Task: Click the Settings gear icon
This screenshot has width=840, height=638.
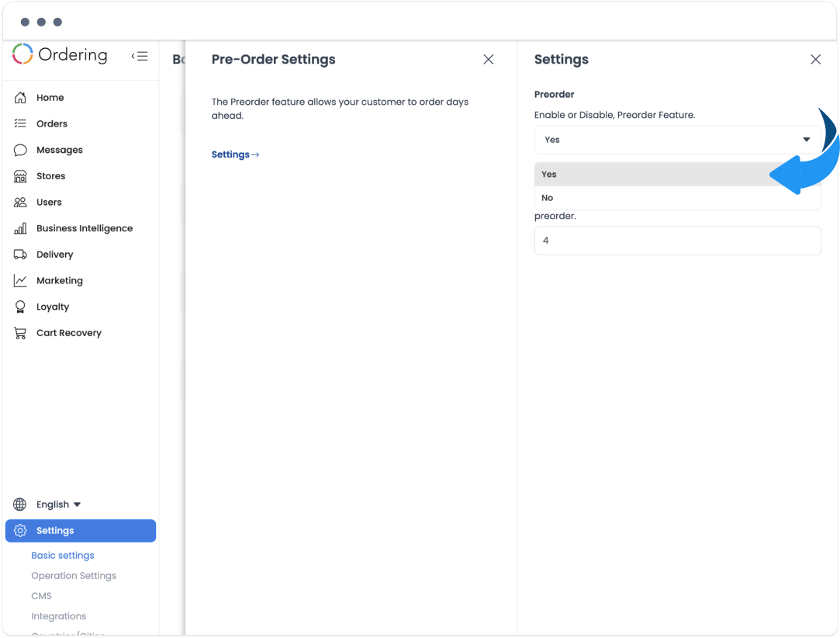Action: click(x=20, y=531)
